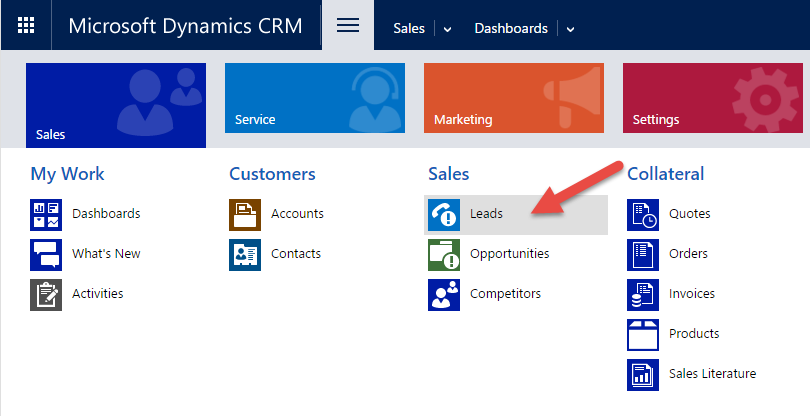Click the What's New speech bubble icon
The image size is (810, 416).
[x=46, y=254]
